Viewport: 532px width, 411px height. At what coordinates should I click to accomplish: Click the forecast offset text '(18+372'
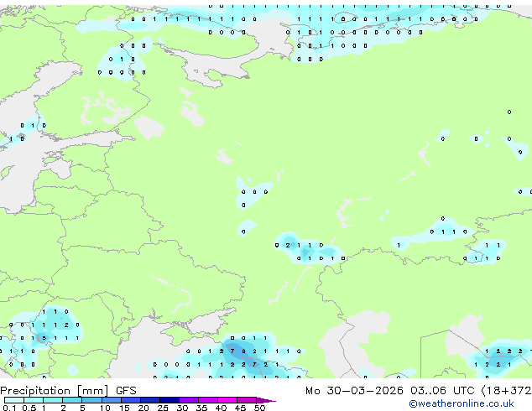506,391
